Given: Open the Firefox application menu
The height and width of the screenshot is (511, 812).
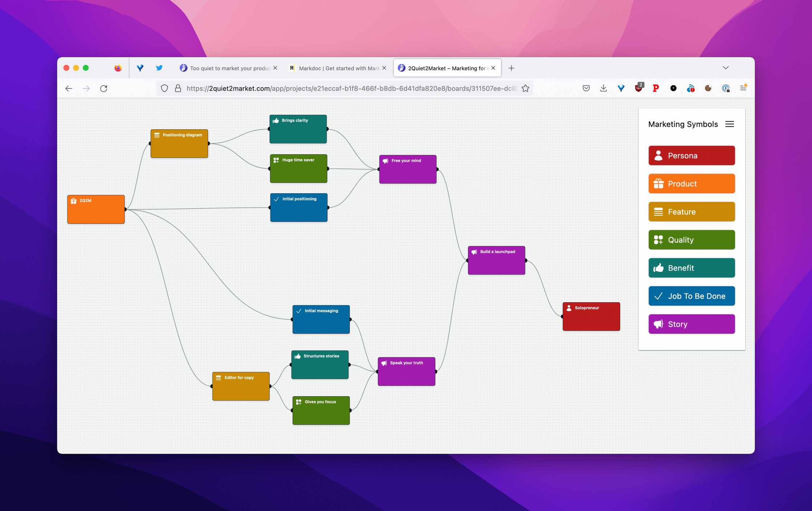Looking at the screenshot, I should [743, 88].
